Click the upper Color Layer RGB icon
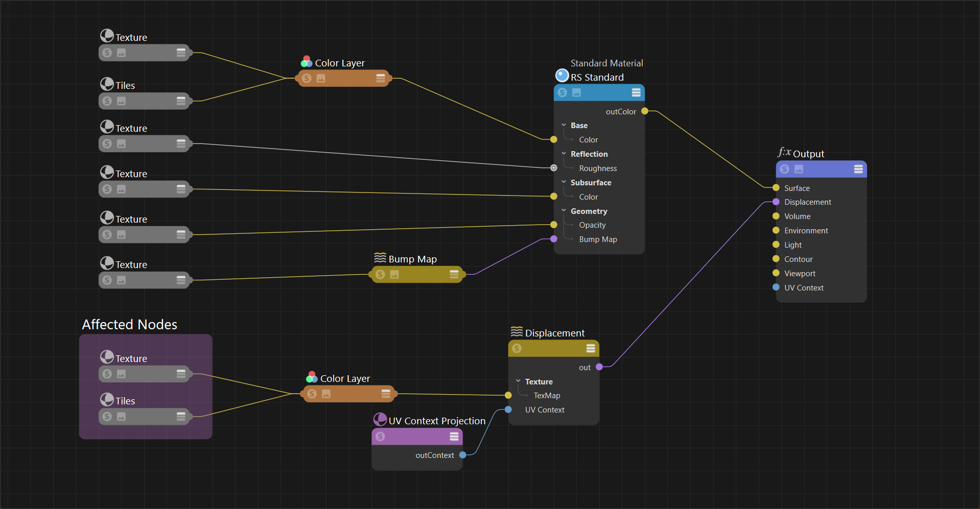The width and height of the screenshot is (980, 509). click(x=307, y=62)
